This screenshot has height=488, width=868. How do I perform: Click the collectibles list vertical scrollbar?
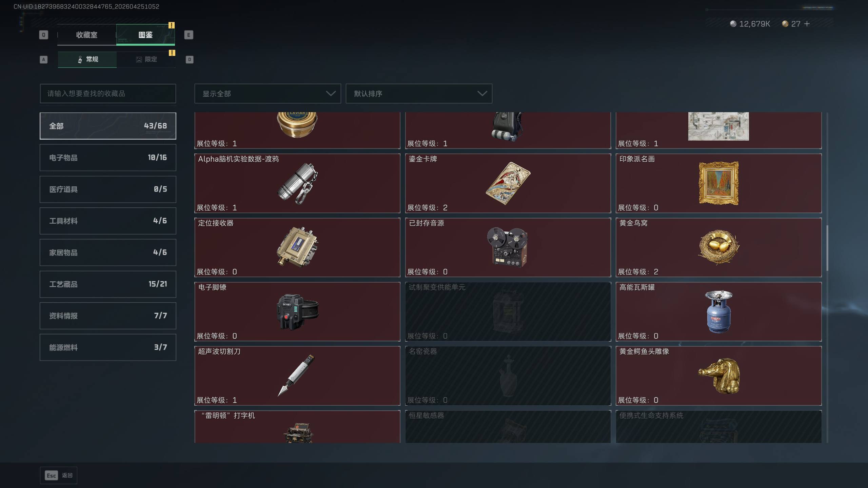pos(827,248)
